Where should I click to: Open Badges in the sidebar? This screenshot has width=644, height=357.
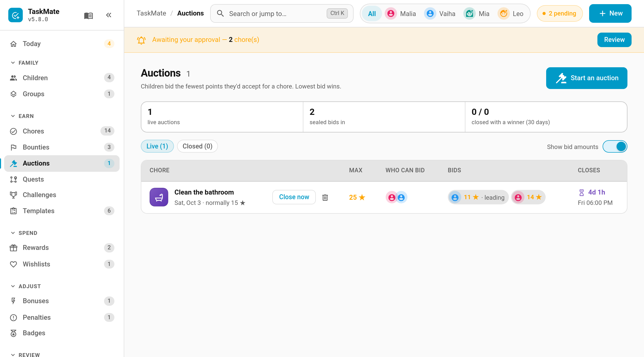[62, 333]
